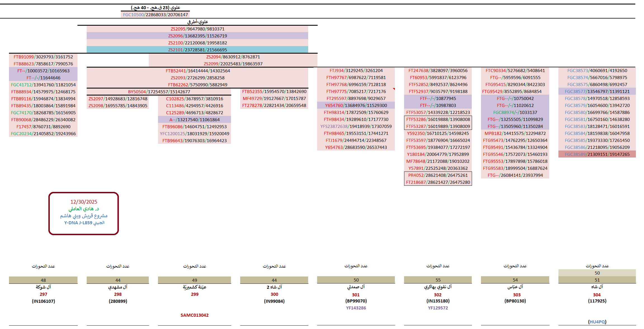
Task: Select the HU4PQ label
Action: point(597,322)
